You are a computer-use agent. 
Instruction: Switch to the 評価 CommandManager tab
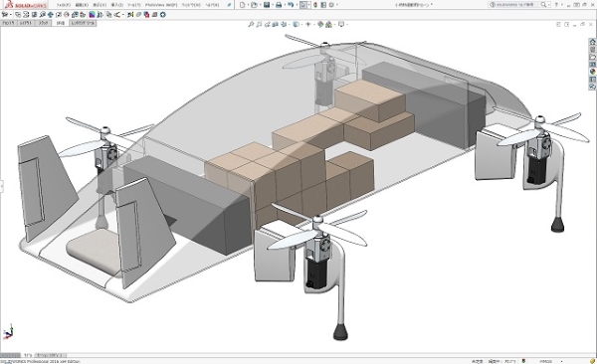(x=60, y=23)
